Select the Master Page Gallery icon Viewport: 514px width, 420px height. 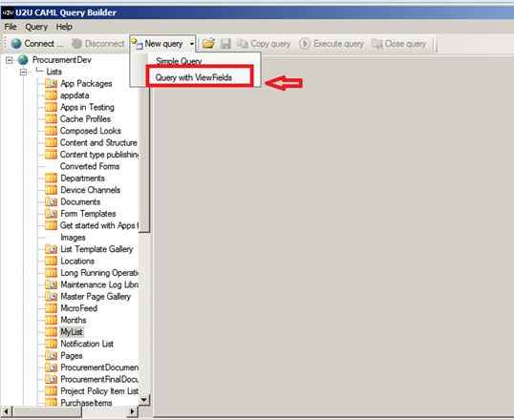tap(51, 297)
